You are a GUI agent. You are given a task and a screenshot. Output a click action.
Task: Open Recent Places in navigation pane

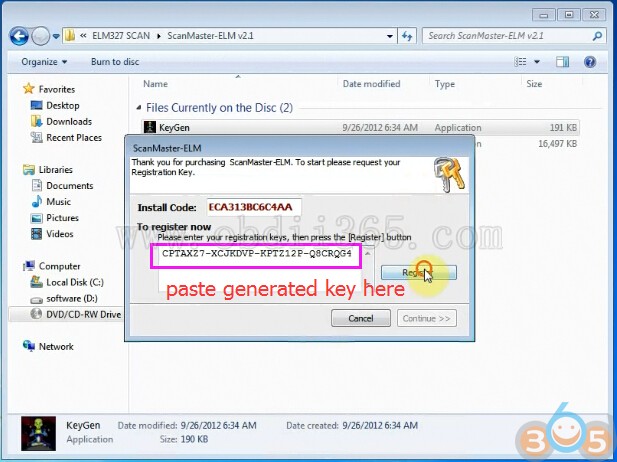[74, 138]
